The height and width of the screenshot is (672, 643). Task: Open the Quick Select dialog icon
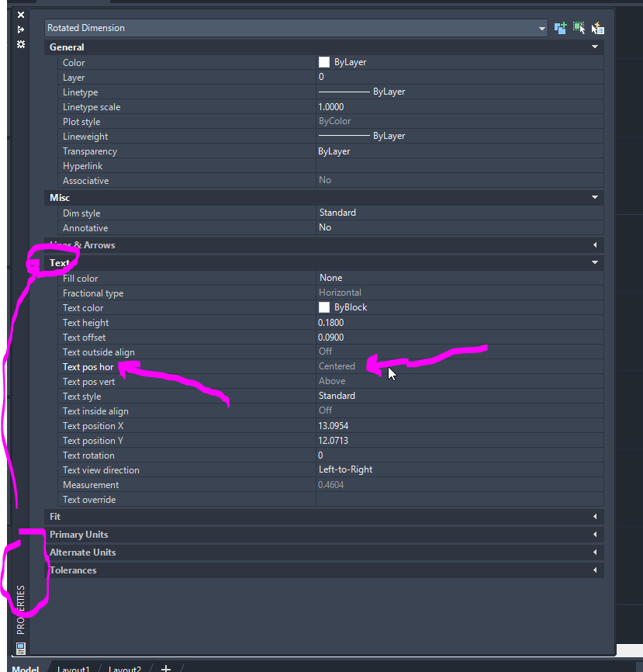(597, 27)
